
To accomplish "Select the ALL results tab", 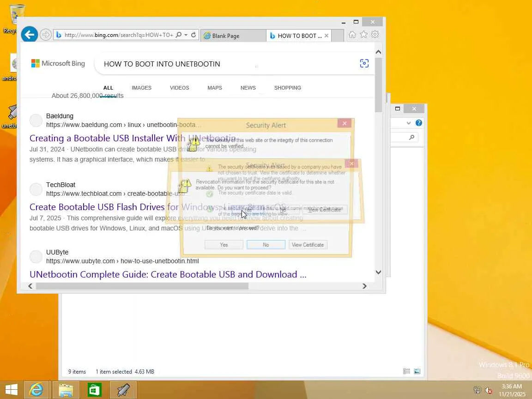I will click(108, 88).
